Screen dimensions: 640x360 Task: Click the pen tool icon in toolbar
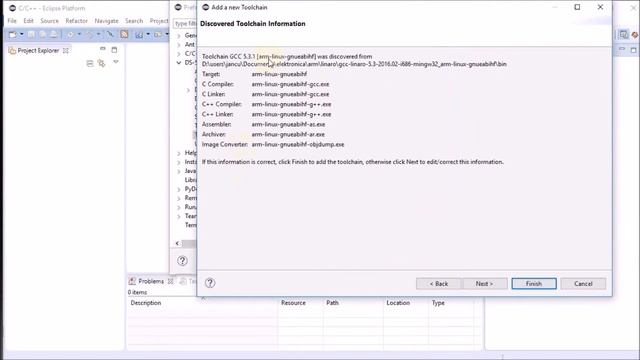point(110,35)
